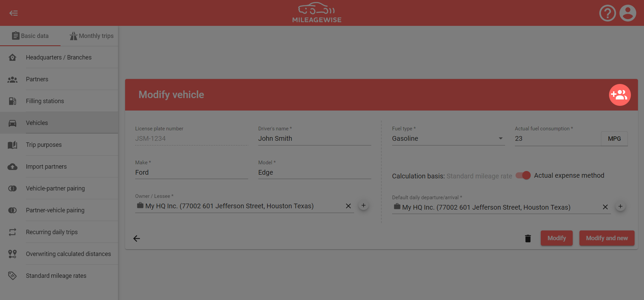Open the Owner / Lessee selection field
The width and height of the screenshot is (644, 300).
[x=244, y=206]
